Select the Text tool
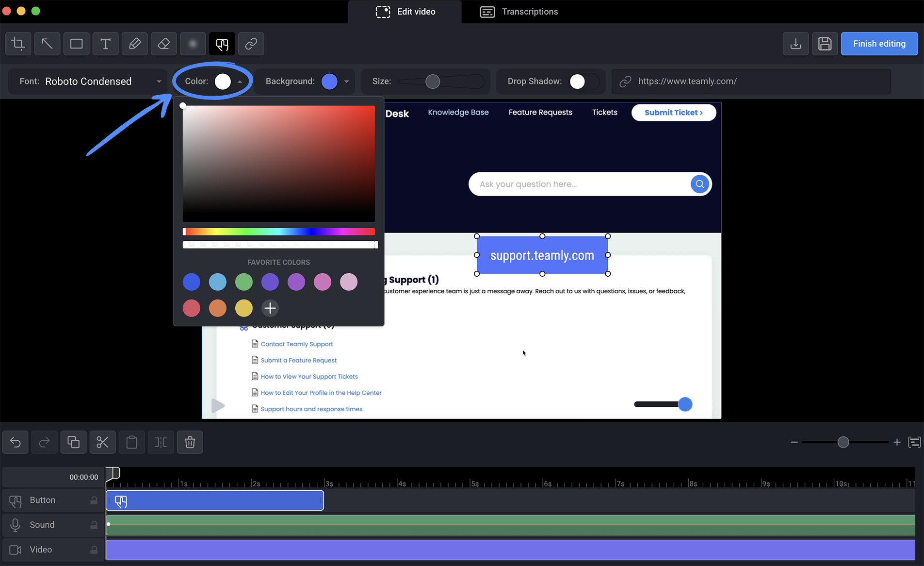924x566 pixels. (105, 44)
